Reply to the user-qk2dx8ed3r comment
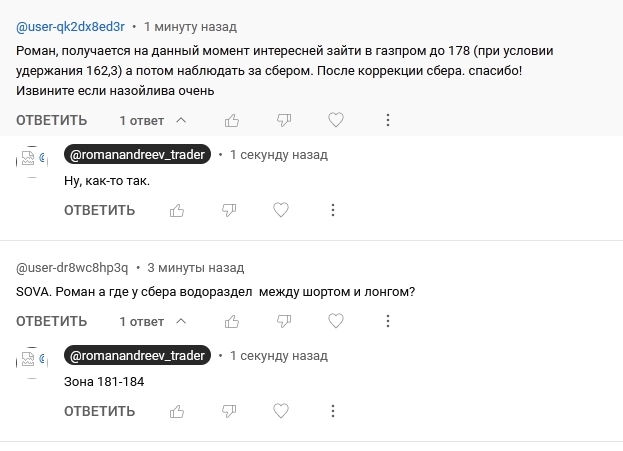The image size is (623, 451). [52, 121]
